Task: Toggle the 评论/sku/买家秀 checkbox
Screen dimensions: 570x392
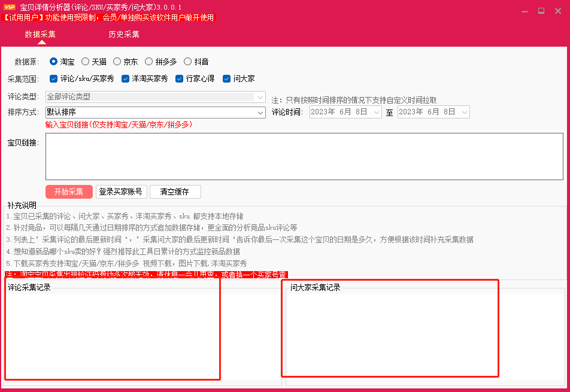Action: [x=82, y=78]
